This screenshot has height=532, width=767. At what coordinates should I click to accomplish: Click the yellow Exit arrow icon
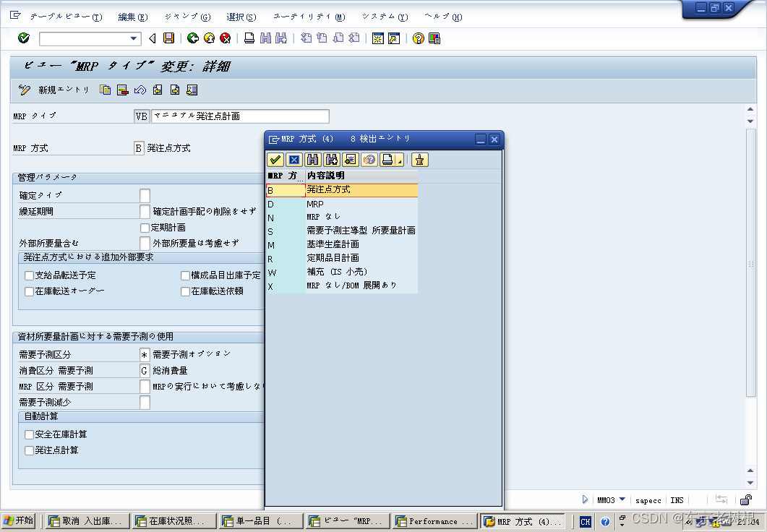209,38
